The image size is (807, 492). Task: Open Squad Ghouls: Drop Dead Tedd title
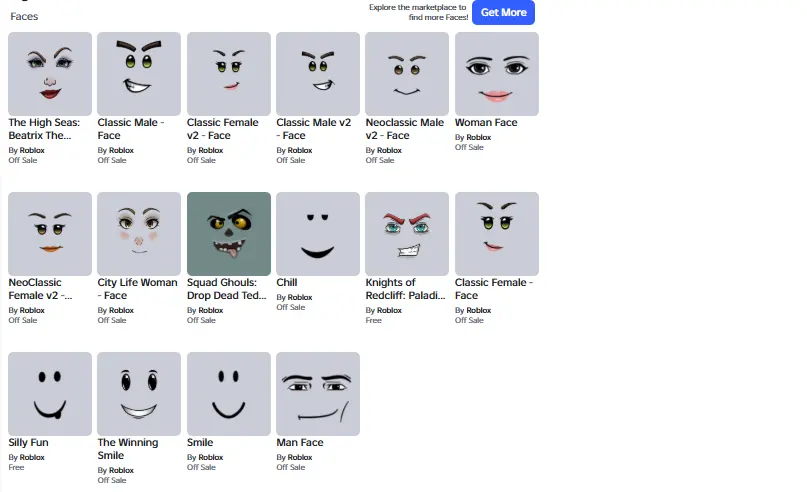226,289
